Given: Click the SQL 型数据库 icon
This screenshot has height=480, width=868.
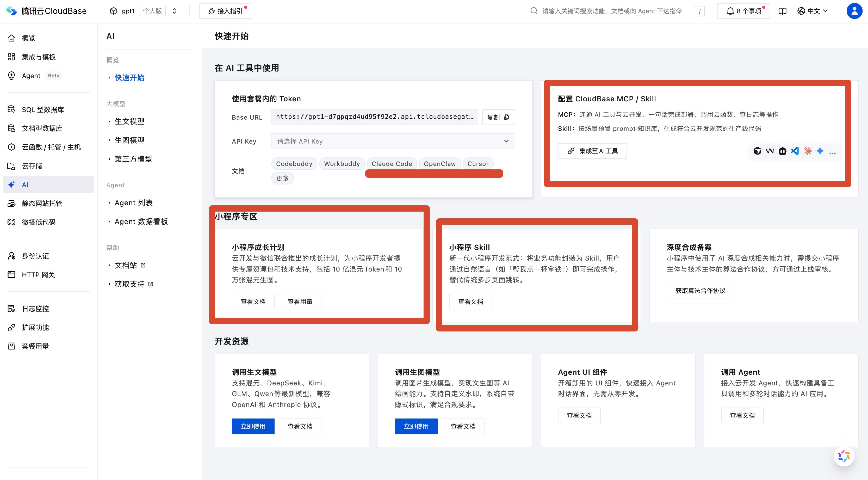Looking at the screenshot, I should [11, 109].
